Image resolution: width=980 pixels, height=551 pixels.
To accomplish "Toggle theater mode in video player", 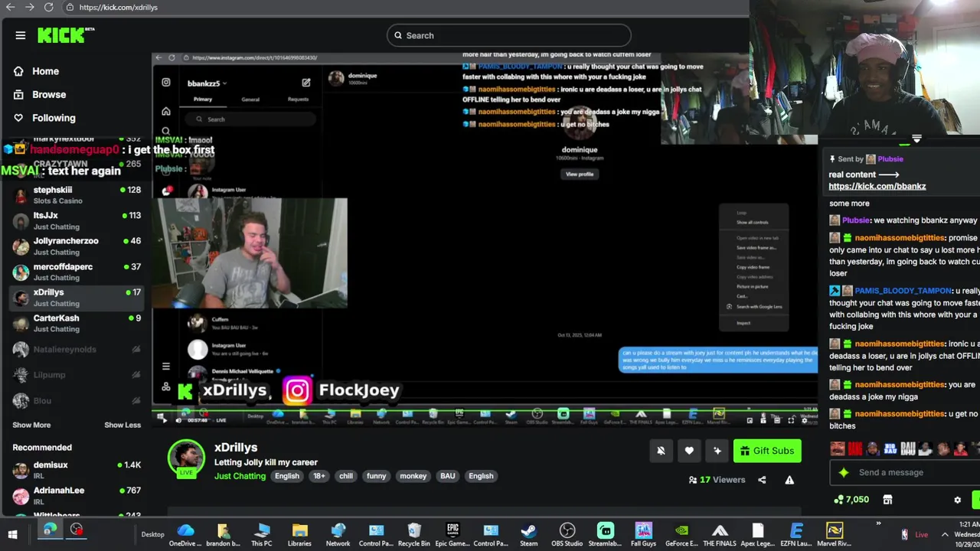I will [x=777, y=420].
